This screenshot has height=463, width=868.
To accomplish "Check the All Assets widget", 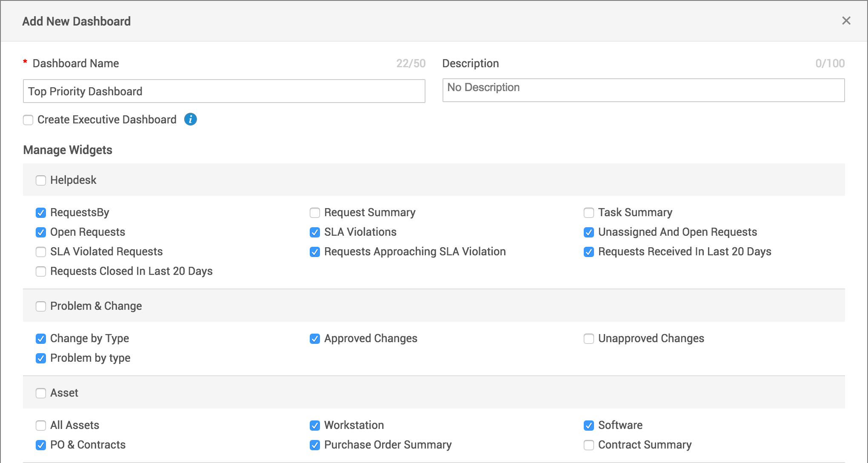I will click(x=41, y=426).
